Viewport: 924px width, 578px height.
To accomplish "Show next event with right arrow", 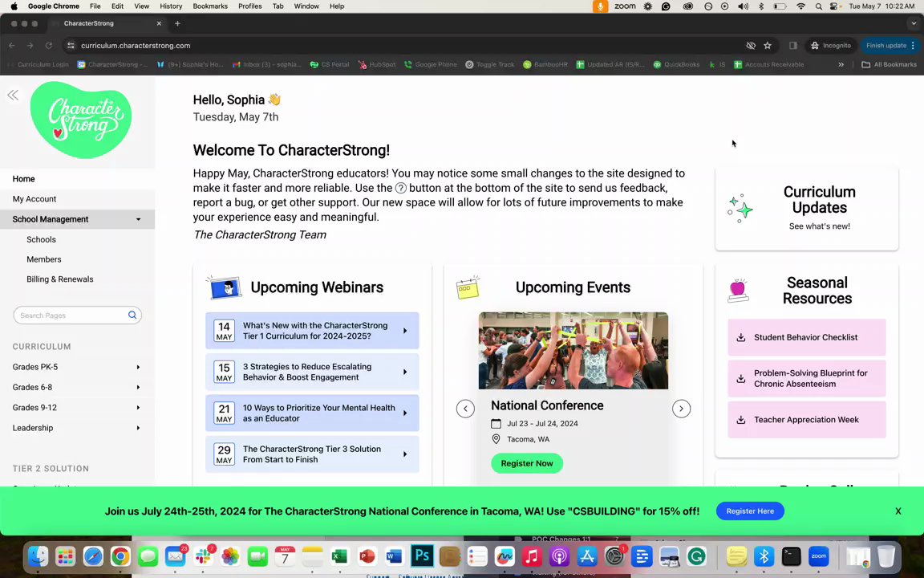I will (x=681, y=409).
